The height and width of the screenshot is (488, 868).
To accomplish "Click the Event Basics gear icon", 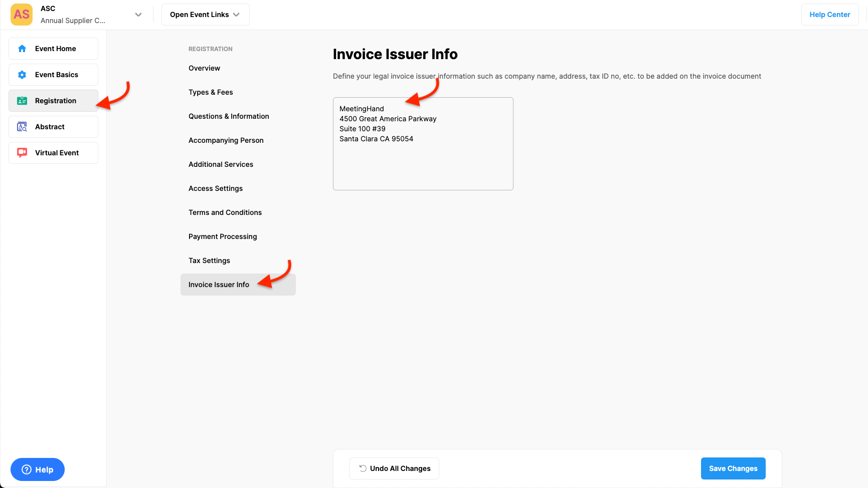I will point(22,75).
